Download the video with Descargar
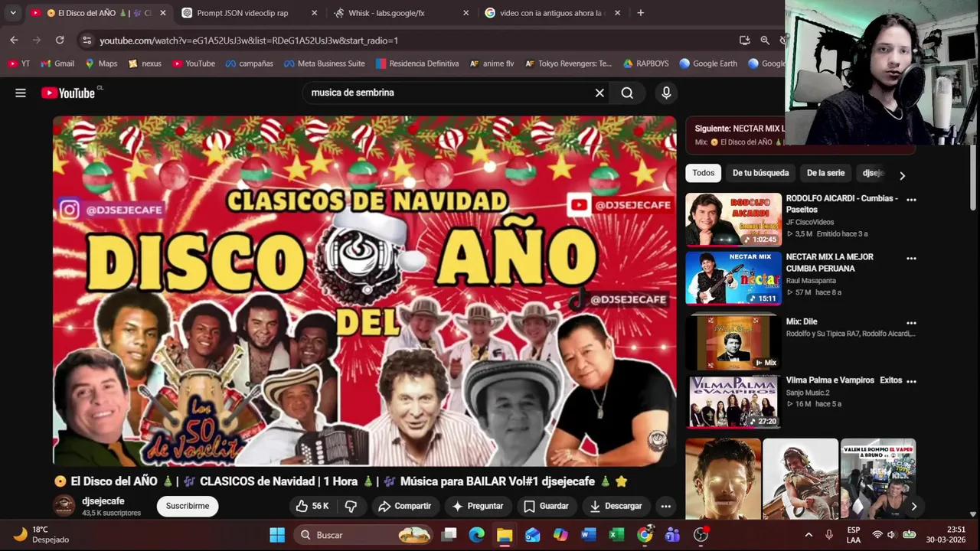This screenshot has height=551, width=980. (616, 506)
